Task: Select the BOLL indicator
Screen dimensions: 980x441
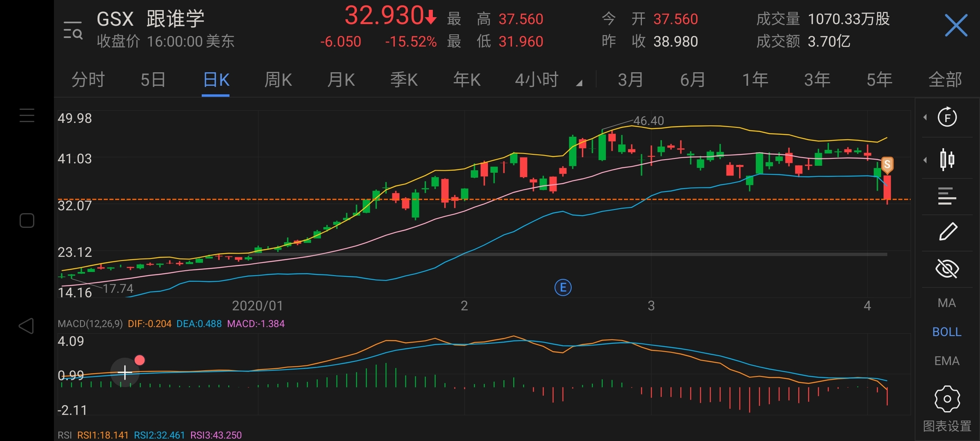Action: tap(947, 332)
